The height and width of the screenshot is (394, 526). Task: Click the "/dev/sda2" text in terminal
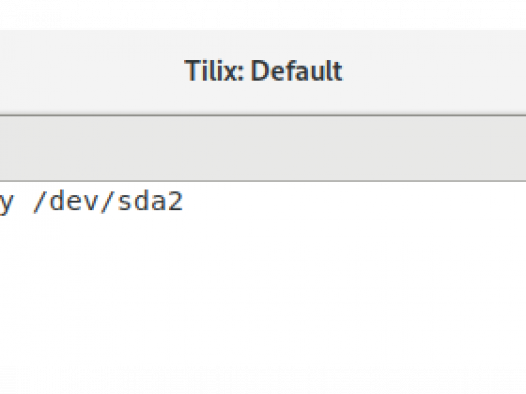[108, 201]
